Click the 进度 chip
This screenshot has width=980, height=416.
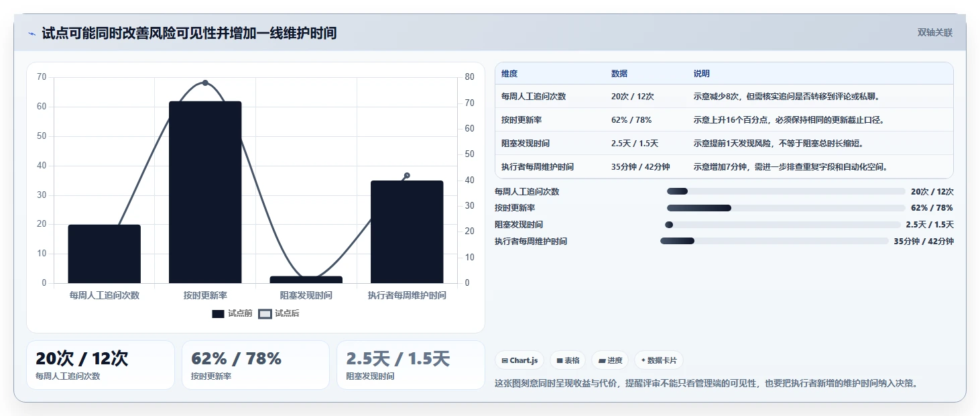pos(610,360)
